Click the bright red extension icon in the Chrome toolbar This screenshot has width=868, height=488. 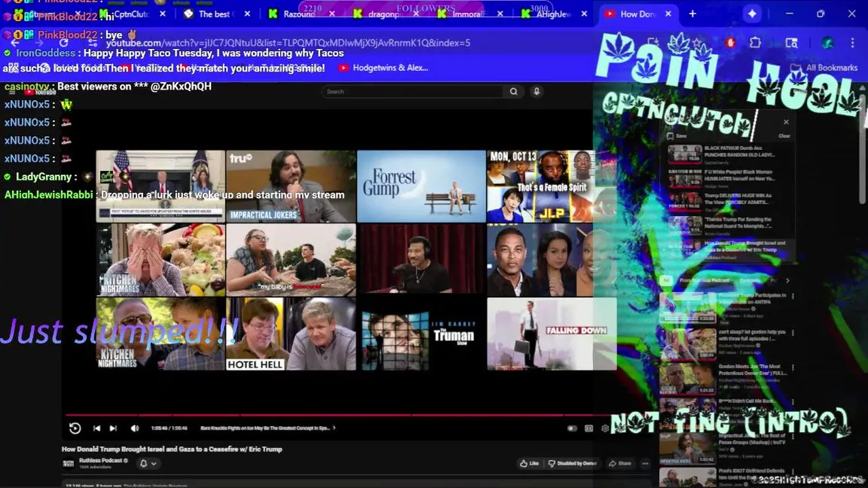(730, 43)
